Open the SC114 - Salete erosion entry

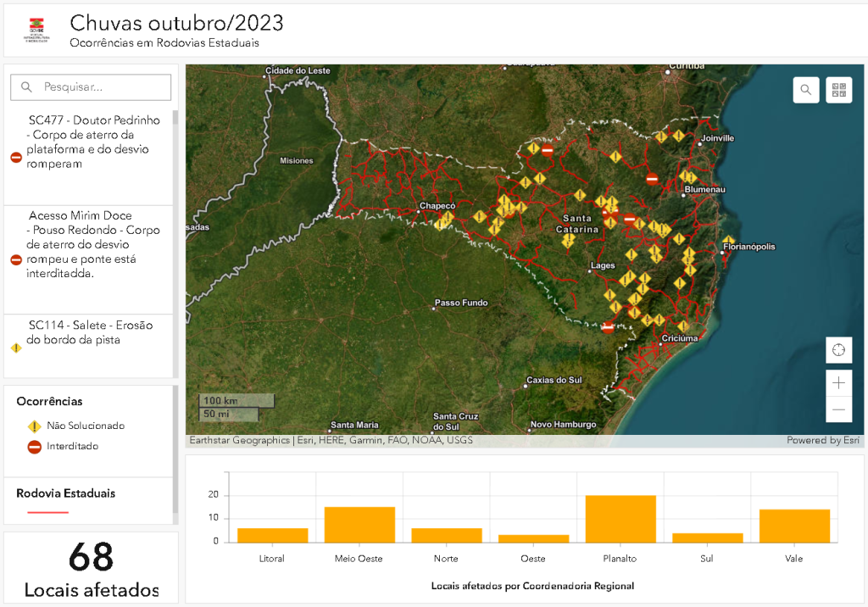click(x=88, y=347)
